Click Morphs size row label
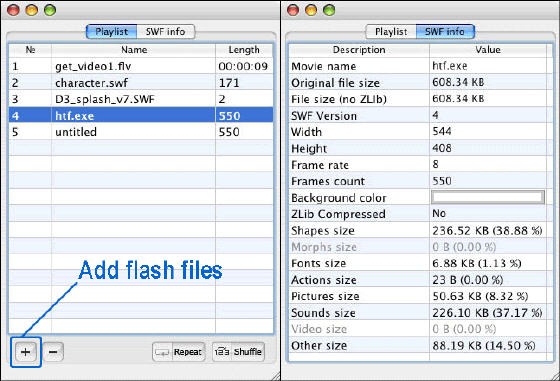The height and width of the screenshot is (381, 560). (324, 247)
